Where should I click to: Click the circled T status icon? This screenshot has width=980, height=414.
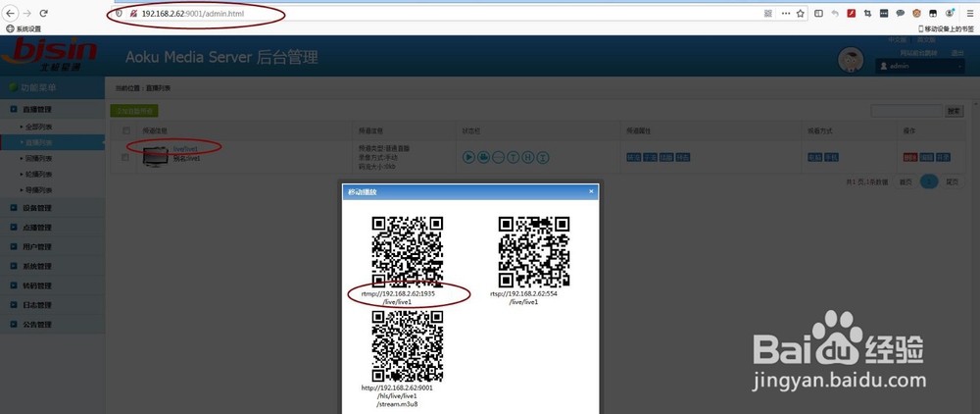(514, 158)
